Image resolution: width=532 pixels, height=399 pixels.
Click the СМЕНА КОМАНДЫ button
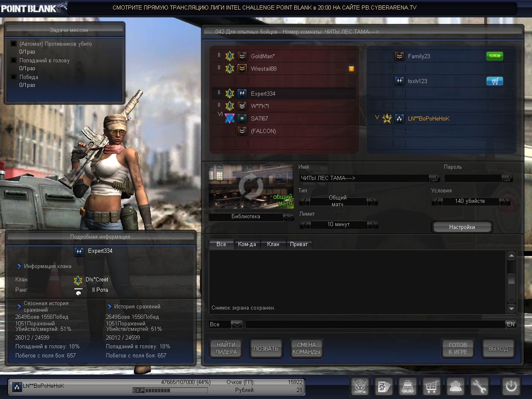(306, 348)
